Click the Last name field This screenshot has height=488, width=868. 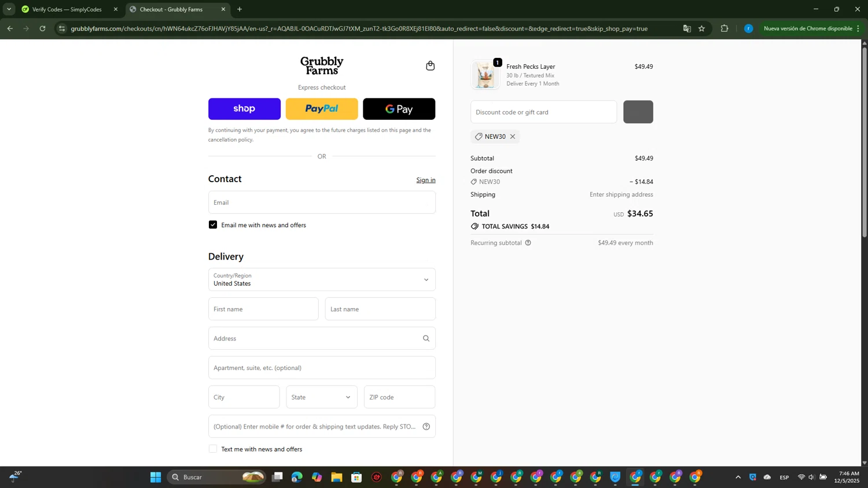tap(380, 309)
